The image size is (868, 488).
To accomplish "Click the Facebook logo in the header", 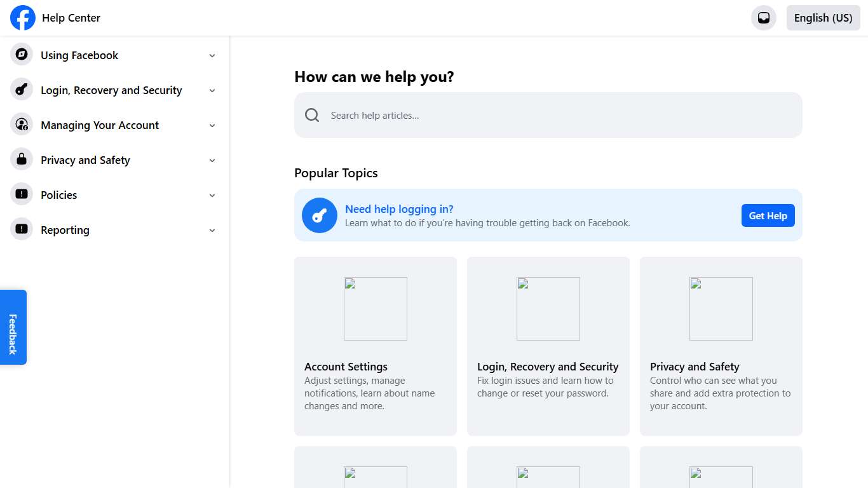I will (x=22, y=18).
